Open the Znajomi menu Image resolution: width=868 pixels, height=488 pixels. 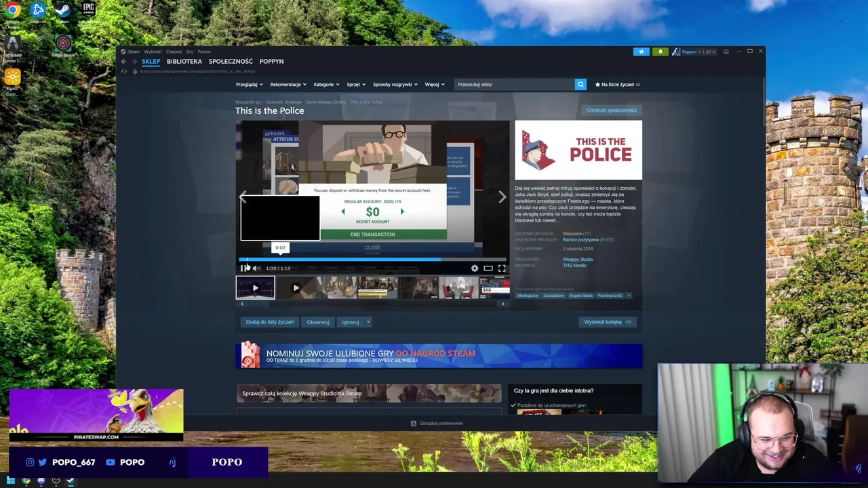(x=174, y=52)
